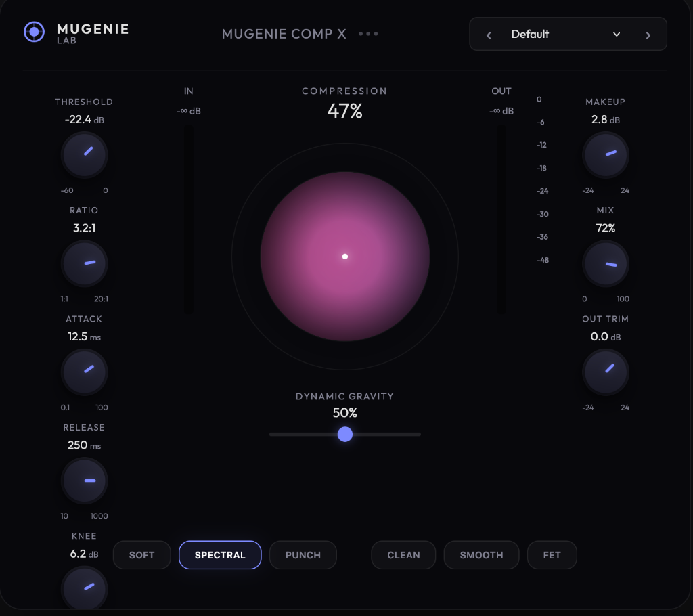Click the Ratio knob
This screenshot has width=693, height=616.
coord(84,263)
